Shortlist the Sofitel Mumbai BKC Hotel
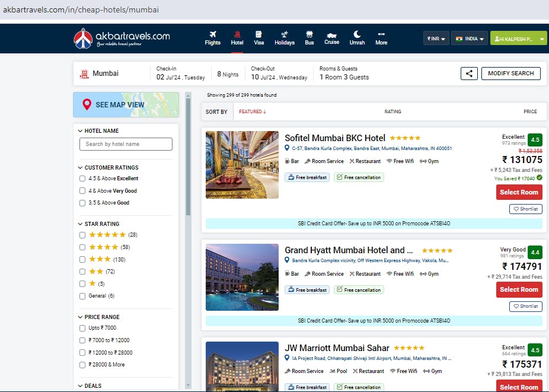Screen dimensions: 549x392 pos(525,209)
